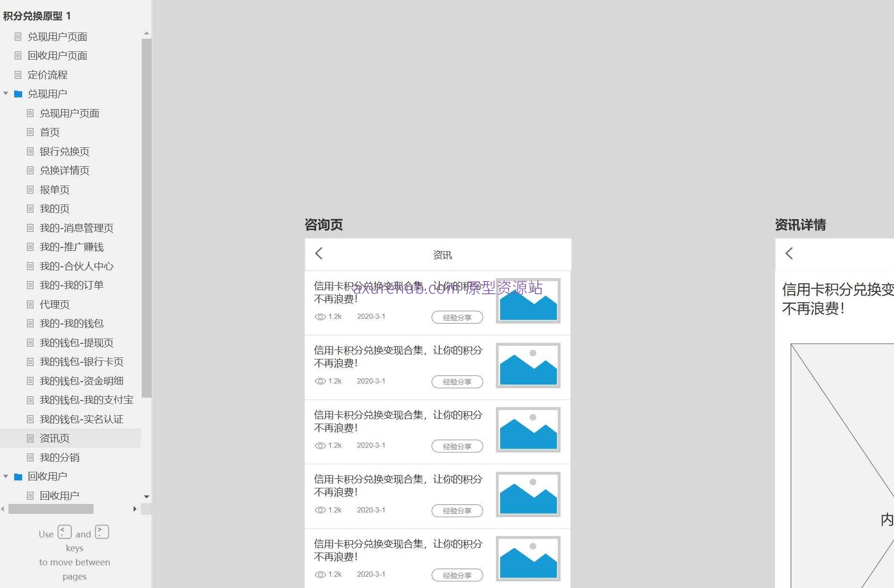Click the page icon beside 我的钱包-提现页

[30, 343]
